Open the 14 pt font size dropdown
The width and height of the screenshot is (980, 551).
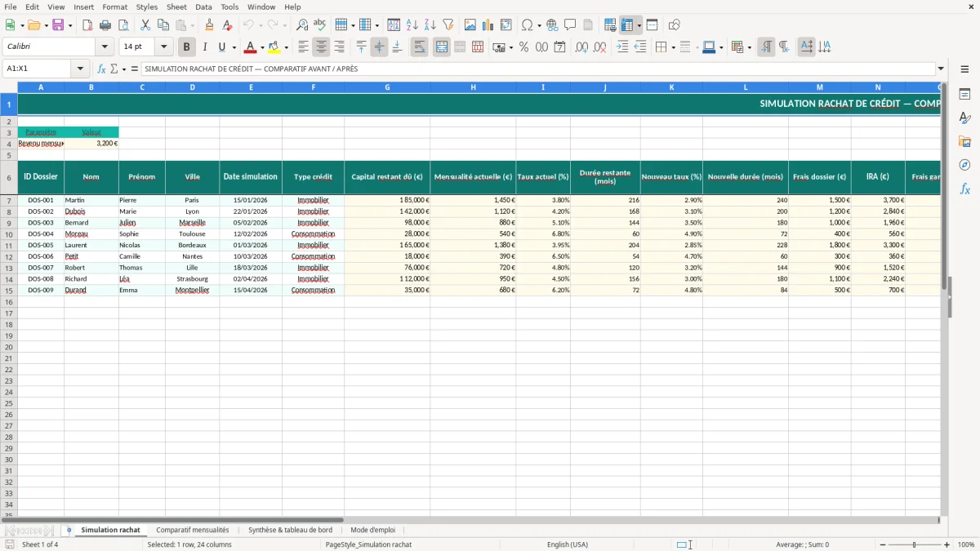[x=163, y=47]
